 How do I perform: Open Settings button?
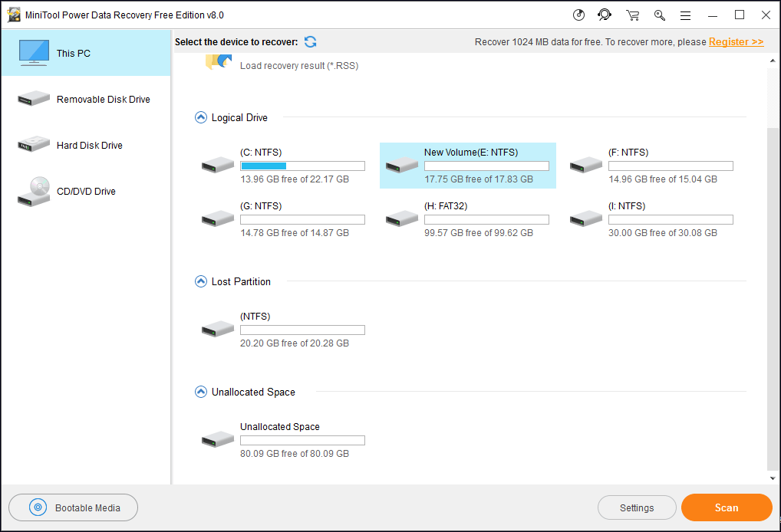(637, 507)
